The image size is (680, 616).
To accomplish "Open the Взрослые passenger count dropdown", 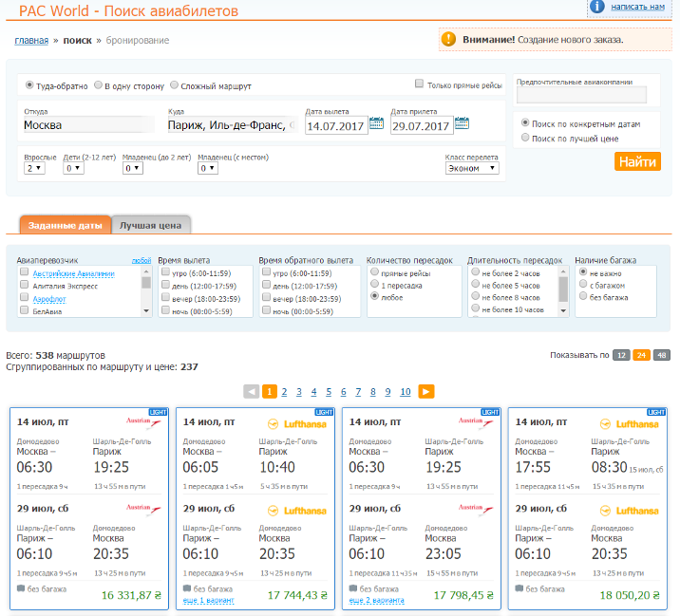I will tap(34, 168).
